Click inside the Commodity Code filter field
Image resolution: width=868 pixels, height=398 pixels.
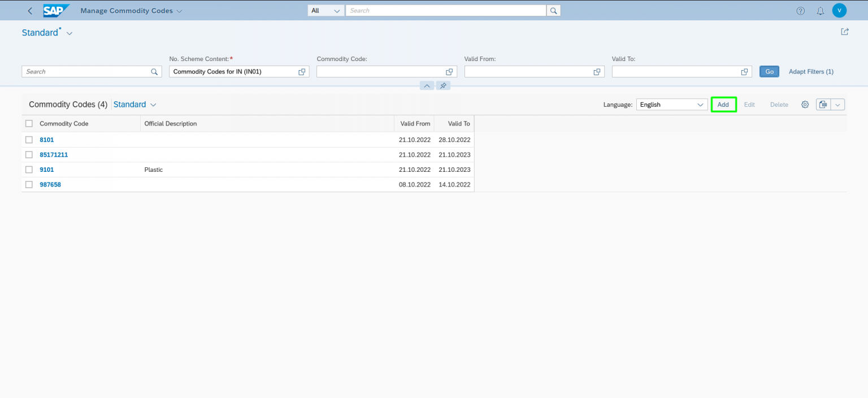point(379,71)
